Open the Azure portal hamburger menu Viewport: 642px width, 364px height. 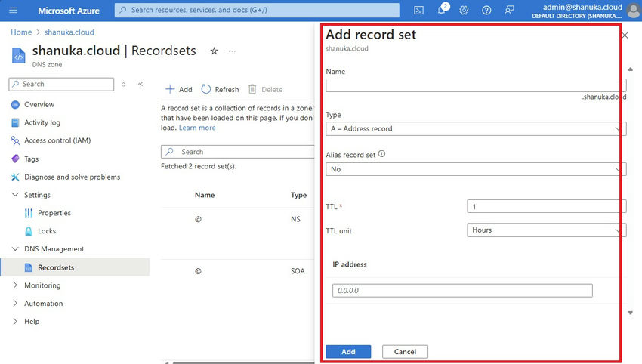click(x=13, y=11)
